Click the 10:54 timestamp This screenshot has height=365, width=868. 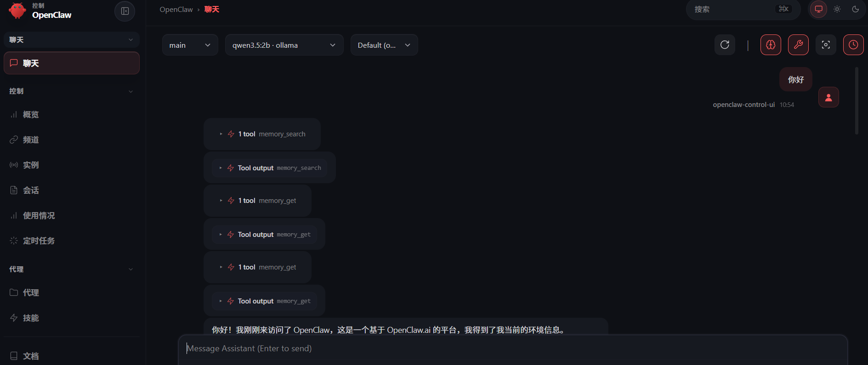coord(787,105)
